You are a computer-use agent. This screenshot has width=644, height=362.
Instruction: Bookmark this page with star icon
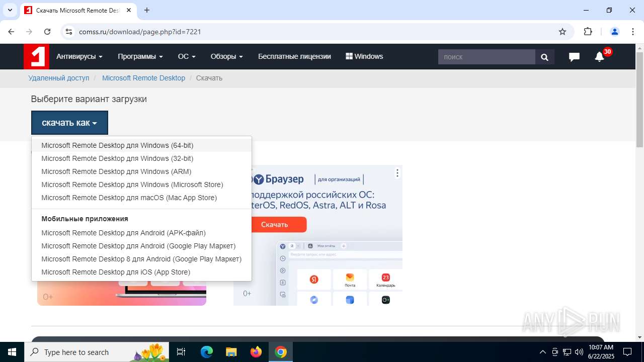point(562,32)
